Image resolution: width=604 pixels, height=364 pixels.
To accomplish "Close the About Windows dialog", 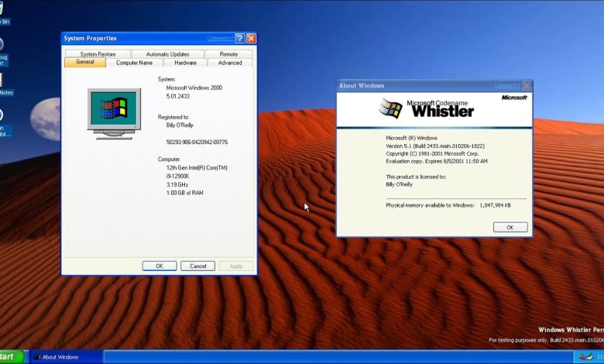I will (x=527, y=85).
